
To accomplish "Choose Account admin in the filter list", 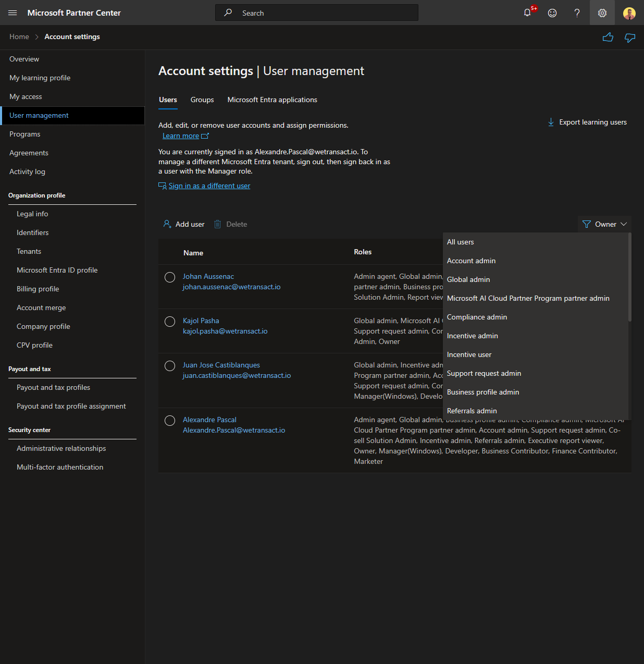I will [536, 261].
